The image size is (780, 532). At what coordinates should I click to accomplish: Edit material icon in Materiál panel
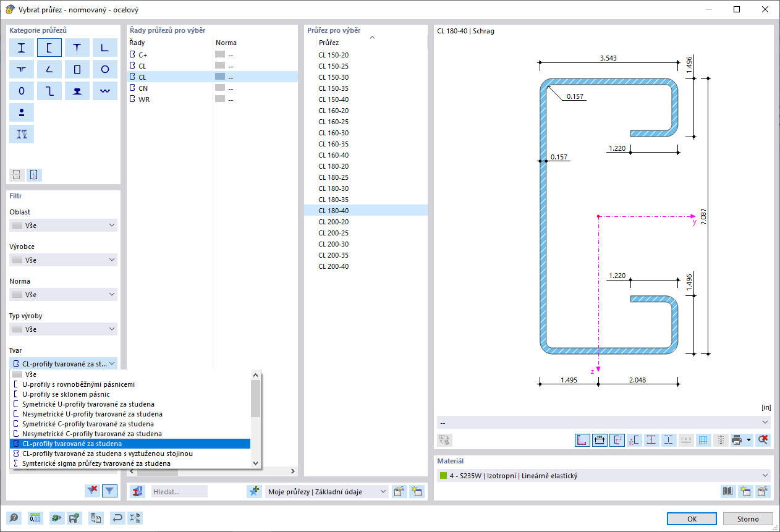pyautogui.click(x=763, y=492)
